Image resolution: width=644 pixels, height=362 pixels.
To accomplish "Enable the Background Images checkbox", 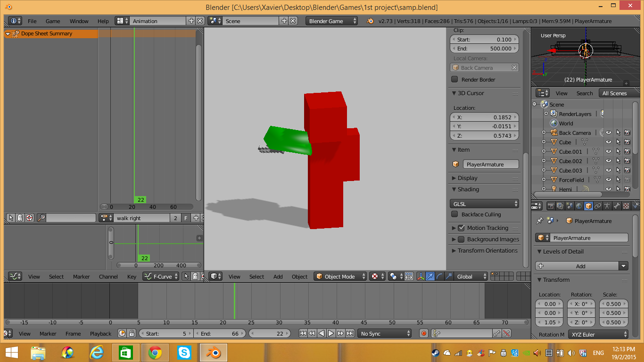I will coord(461,239).
